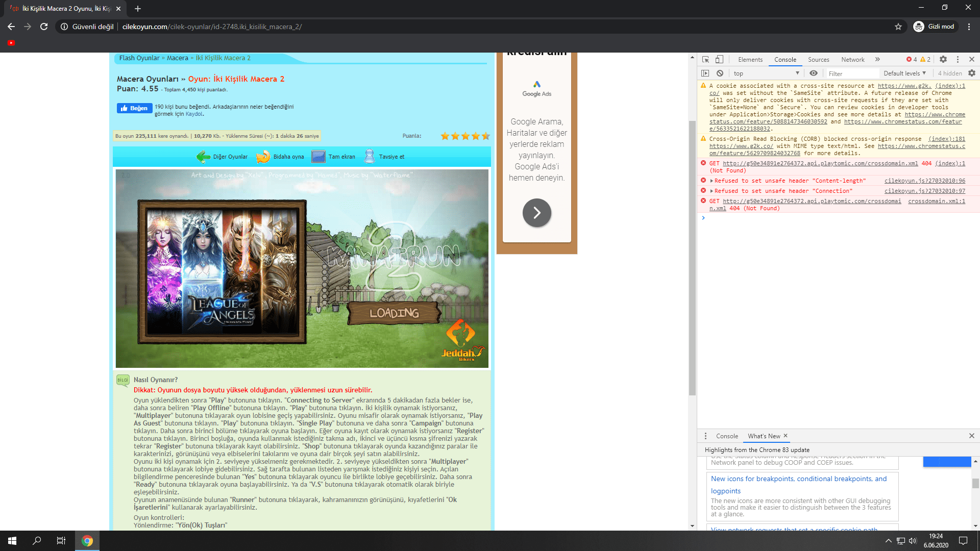This screenshot has height=551, width=980.
Task: Select the inspect element picker in DevTools
Action: [x=705, y=60]
